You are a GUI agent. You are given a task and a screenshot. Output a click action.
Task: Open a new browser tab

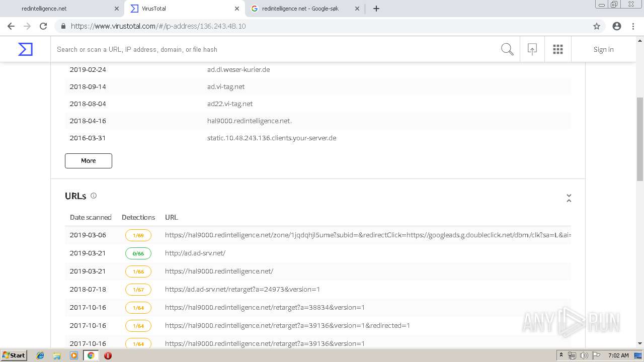pyautogui.click(x=376, y=9)
